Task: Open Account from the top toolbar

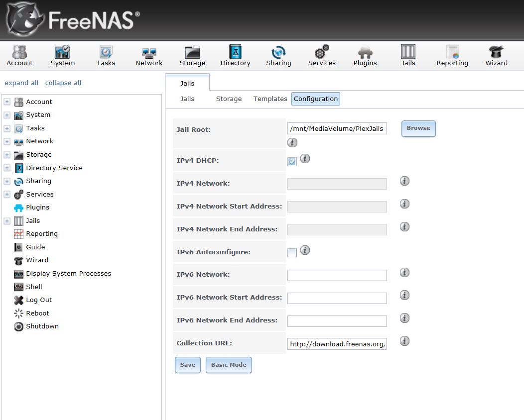Action: point(20,56)
